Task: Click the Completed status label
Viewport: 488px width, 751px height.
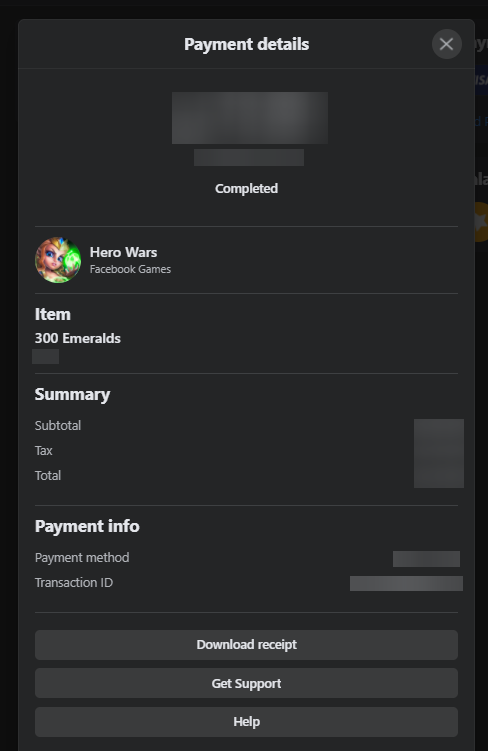Action: 246,189
